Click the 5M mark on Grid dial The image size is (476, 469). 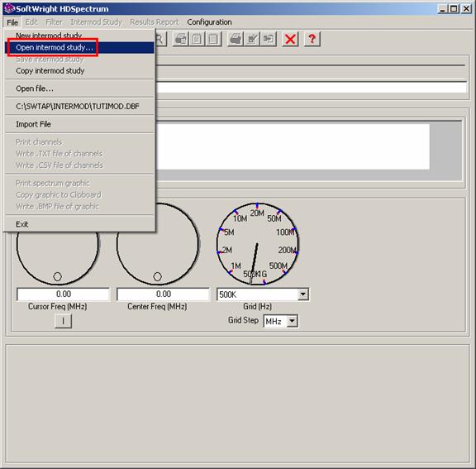point(229,232)
